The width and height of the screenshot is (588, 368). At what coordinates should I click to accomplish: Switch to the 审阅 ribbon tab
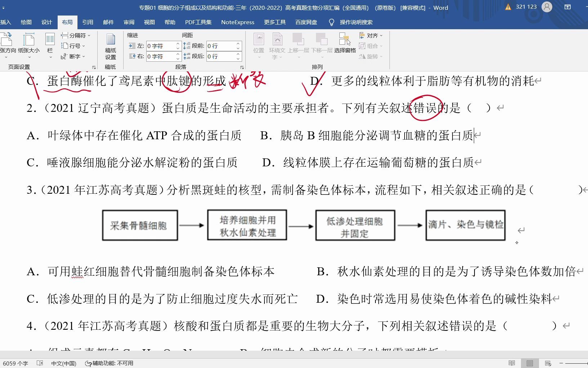(x=129, y=22)
